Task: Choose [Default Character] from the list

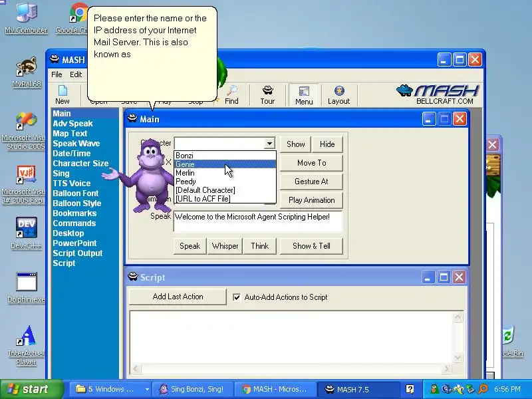Action: tap(225, 190)
